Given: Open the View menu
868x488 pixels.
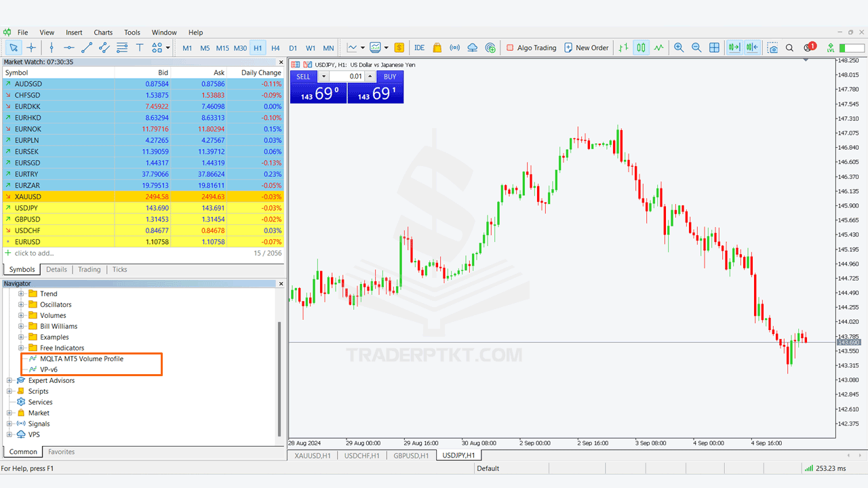Looking at the screenshot, I should coord(47,32).
